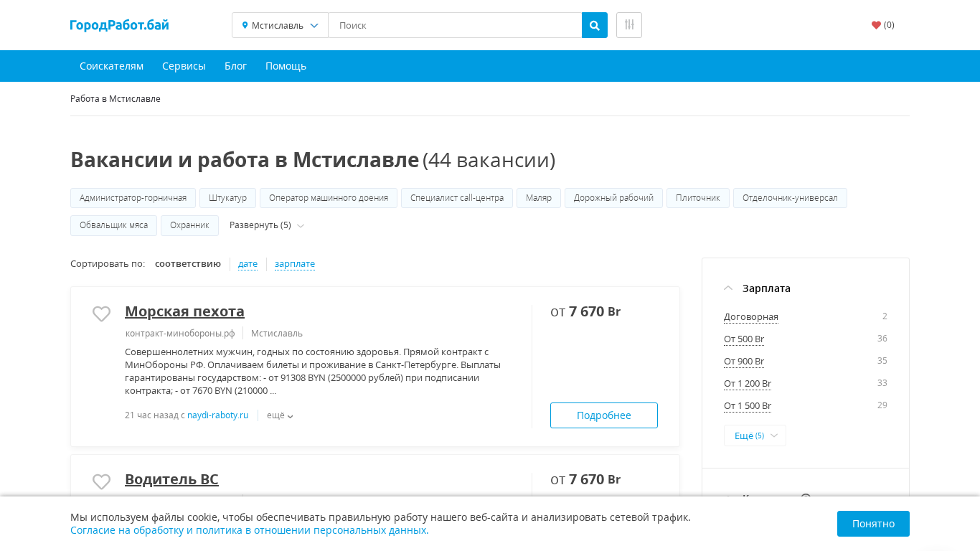The height and width of the screenshot is (551, 980).
Task: Open favorites heart counter (0)
Action: point(883,25)
